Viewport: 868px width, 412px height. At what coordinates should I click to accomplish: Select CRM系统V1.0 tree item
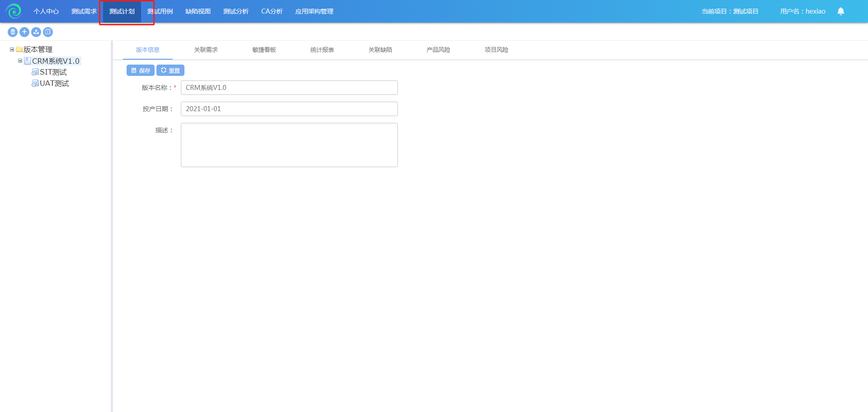(x=56, y=61)
